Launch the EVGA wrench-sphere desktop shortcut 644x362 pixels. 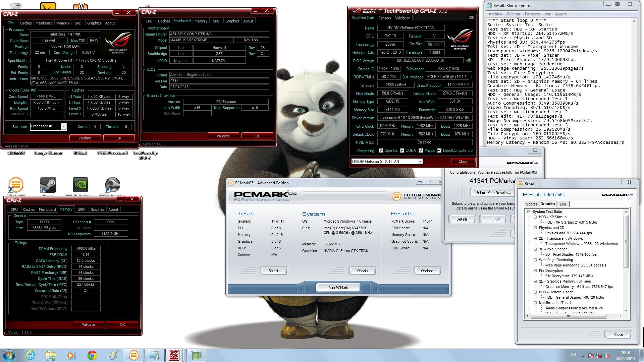(x=113, y=185)
